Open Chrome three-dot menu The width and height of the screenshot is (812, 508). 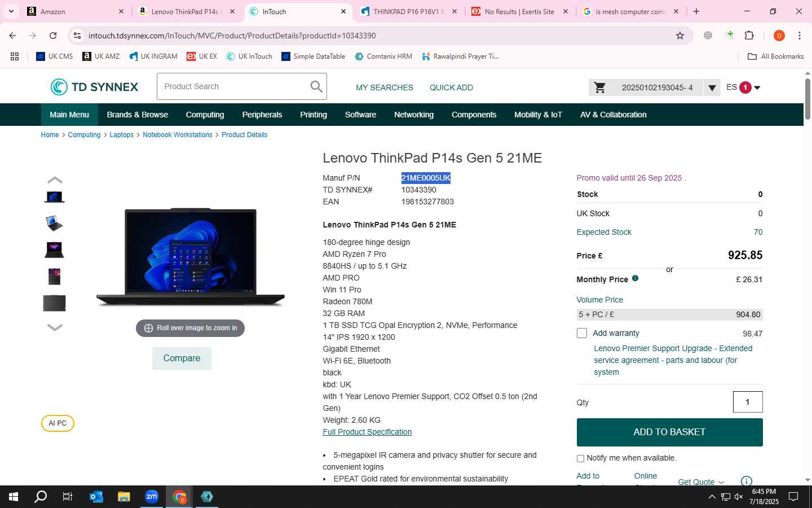[799, 36]
